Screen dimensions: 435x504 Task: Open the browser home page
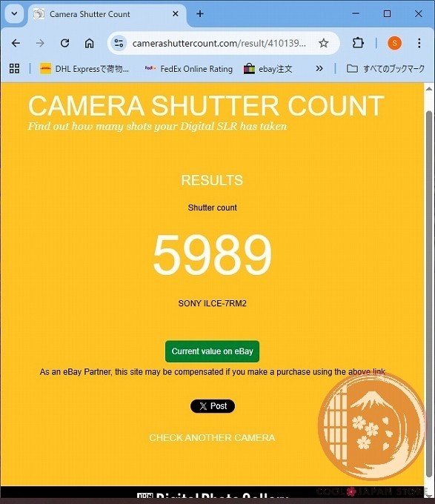(90, 43)
